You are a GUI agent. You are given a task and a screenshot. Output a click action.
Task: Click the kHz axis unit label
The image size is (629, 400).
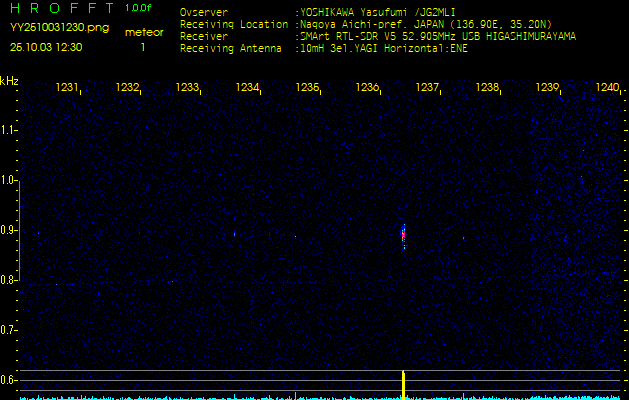click(x=9, y=80)
